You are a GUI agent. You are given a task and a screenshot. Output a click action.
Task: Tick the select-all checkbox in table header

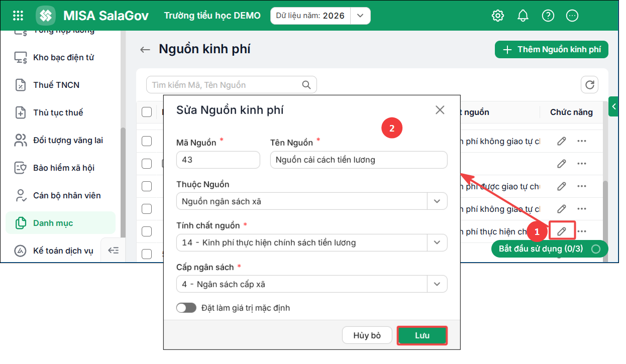pyautogui.click(x=147, y=112)
